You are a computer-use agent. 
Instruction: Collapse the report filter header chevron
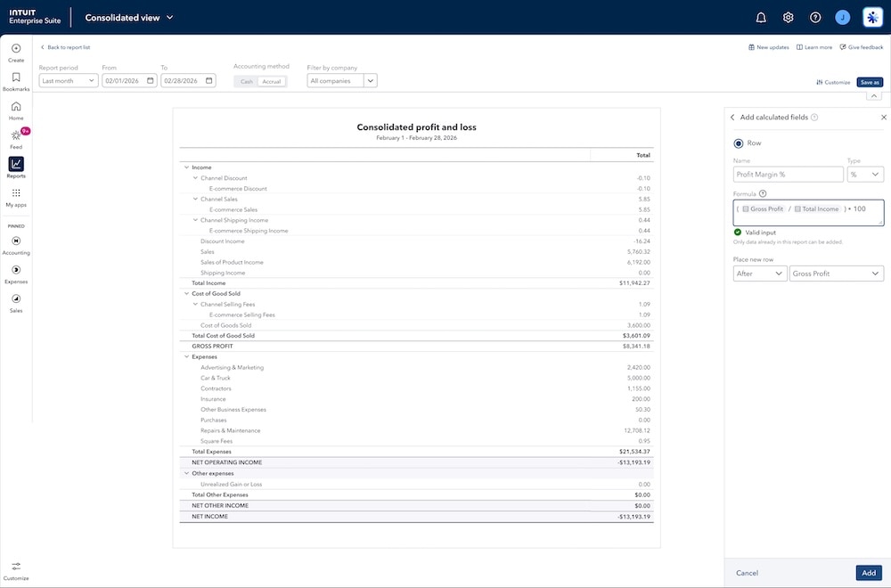pyautogui.click(x=874, y=96)
